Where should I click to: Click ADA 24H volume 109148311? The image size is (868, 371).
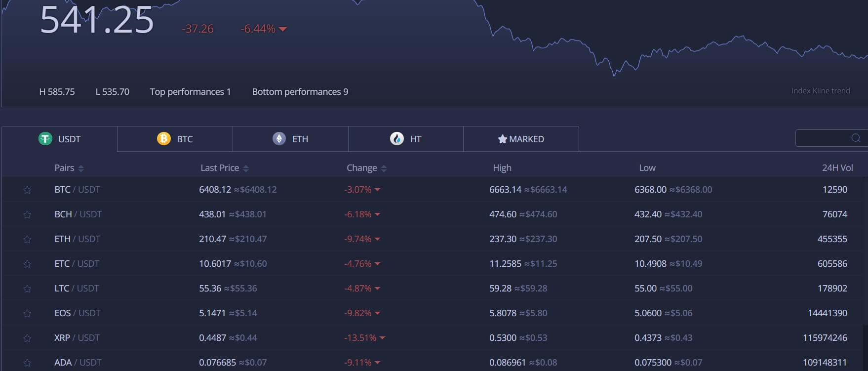pos(825,363)
